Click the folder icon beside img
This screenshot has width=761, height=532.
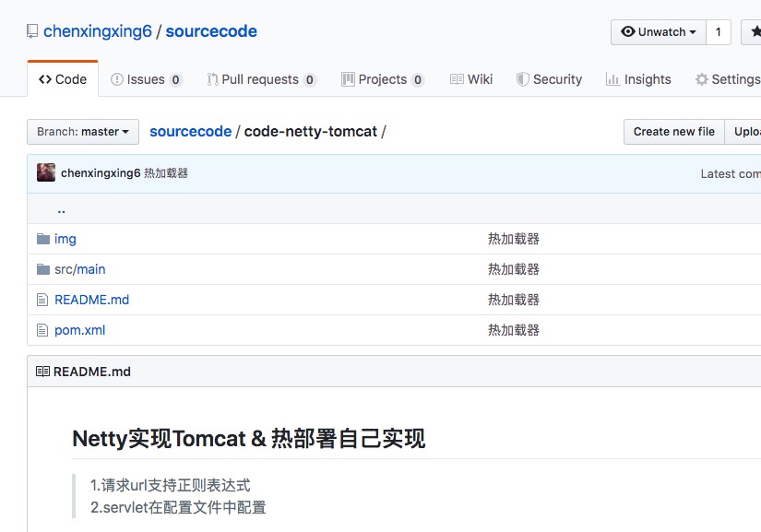coord(45,239)
